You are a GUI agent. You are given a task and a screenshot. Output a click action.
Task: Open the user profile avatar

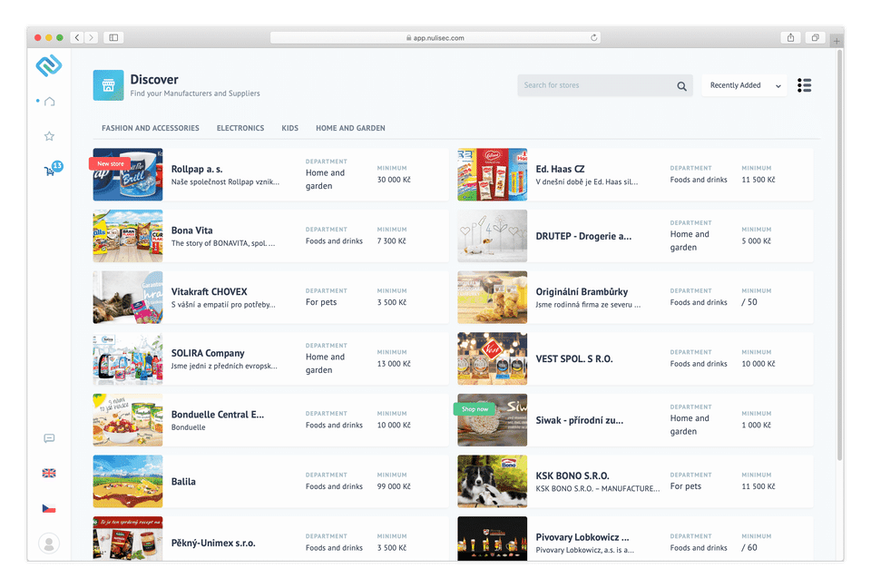click(x=49, y=543)
